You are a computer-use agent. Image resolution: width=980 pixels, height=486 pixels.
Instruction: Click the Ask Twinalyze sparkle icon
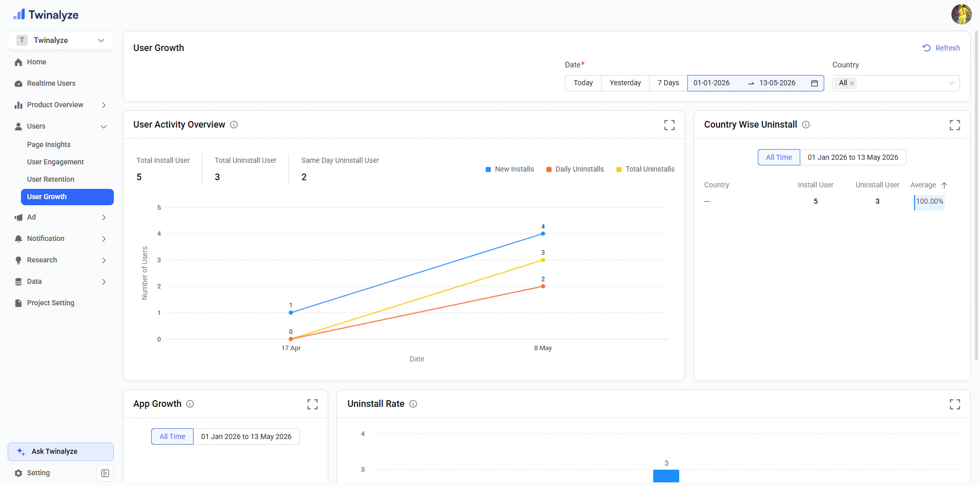click(21, 452)
